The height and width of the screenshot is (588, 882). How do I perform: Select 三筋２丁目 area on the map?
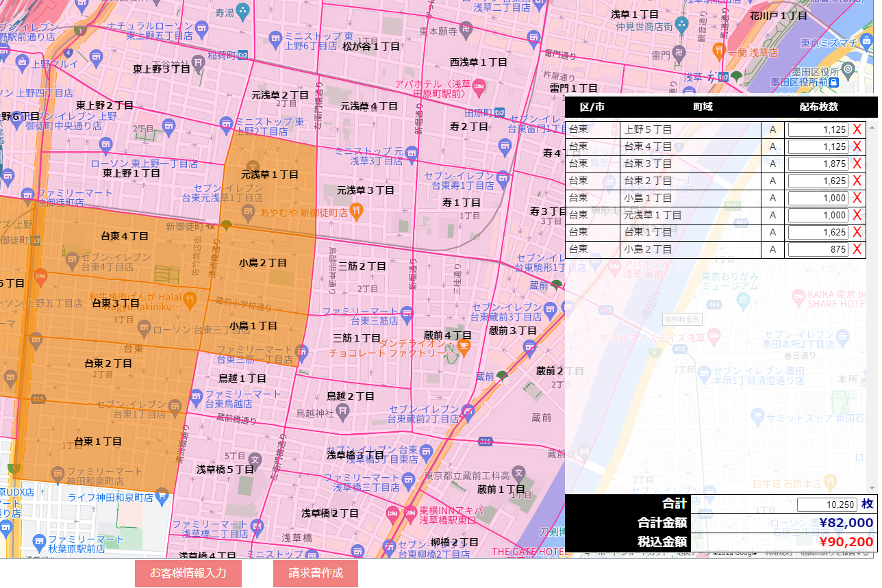(x=362, y=266)
